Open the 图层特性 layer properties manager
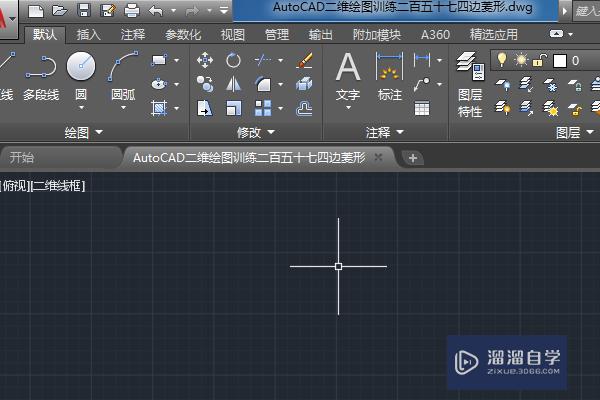Screen dimensions: 600x400 (x=470, y=85)
